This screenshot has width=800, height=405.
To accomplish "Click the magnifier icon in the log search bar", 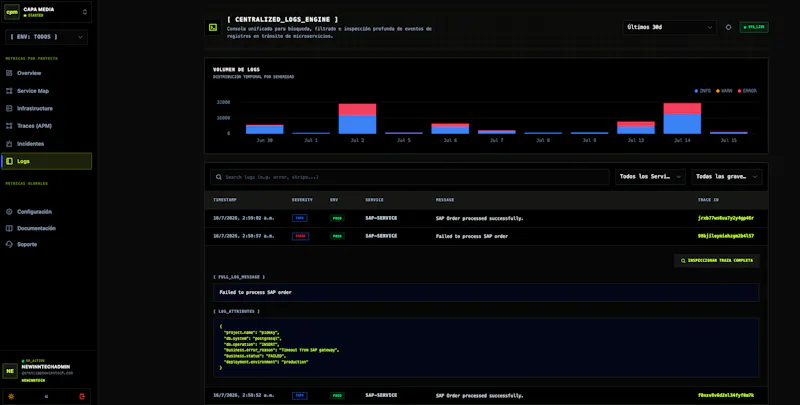I will 219,177.
